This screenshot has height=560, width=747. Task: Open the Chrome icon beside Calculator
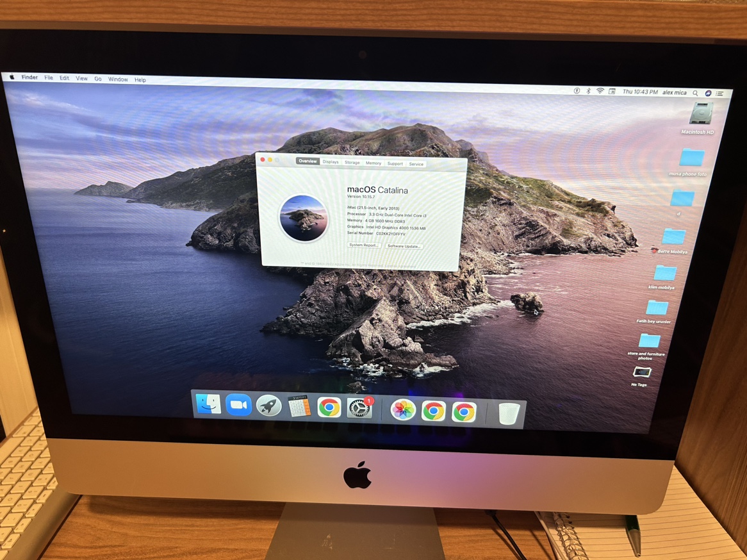point(329,408)
